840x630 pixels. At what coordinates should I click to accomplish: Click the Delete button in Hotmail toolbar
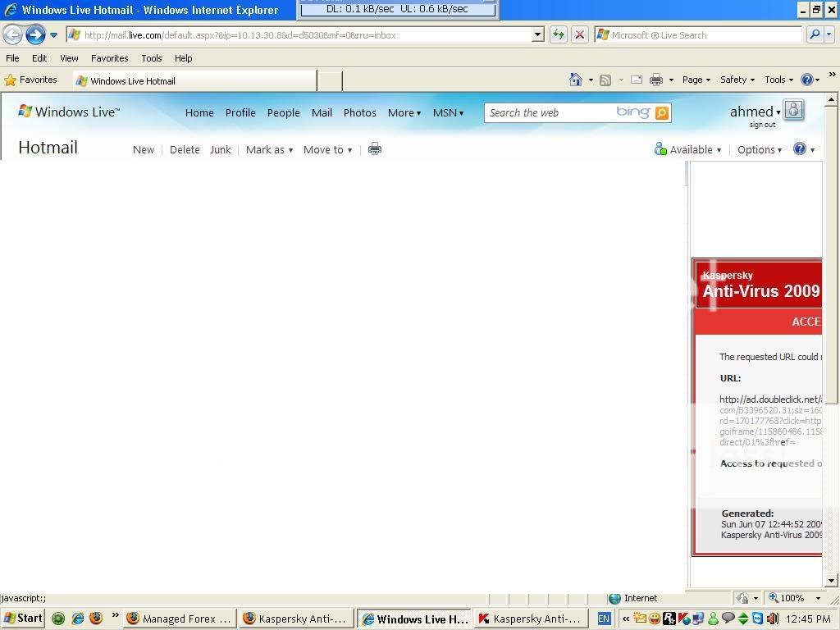pyautogui.click(x=185, y=150)
